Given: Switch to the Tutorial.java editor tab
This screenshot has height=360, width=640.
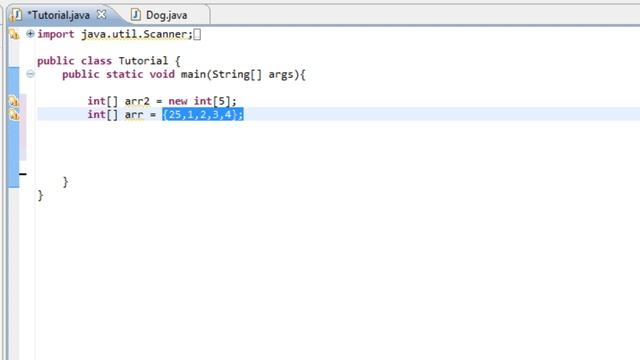Looking at the screenshot, I should point(60,16).
